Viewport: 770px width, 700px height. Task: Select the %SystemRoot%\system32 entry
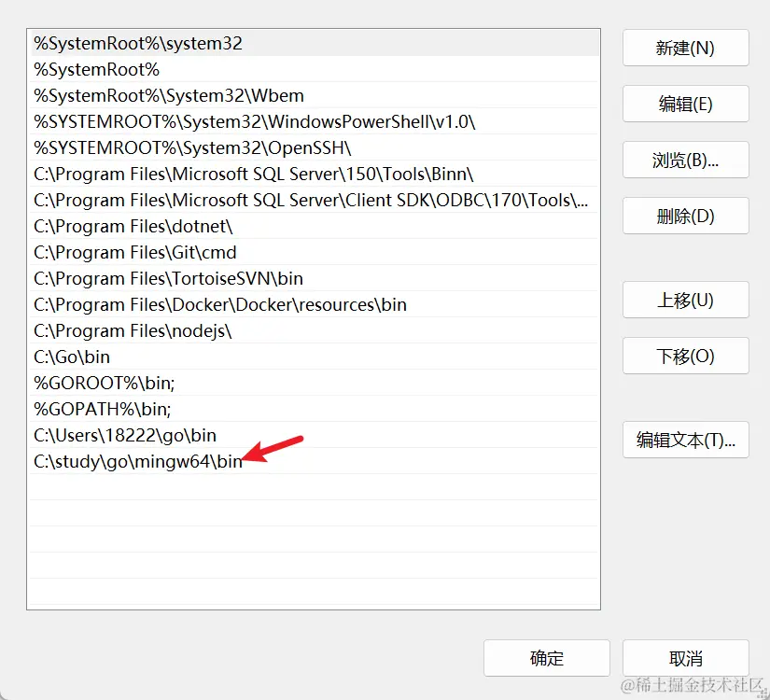click(315, 43)
